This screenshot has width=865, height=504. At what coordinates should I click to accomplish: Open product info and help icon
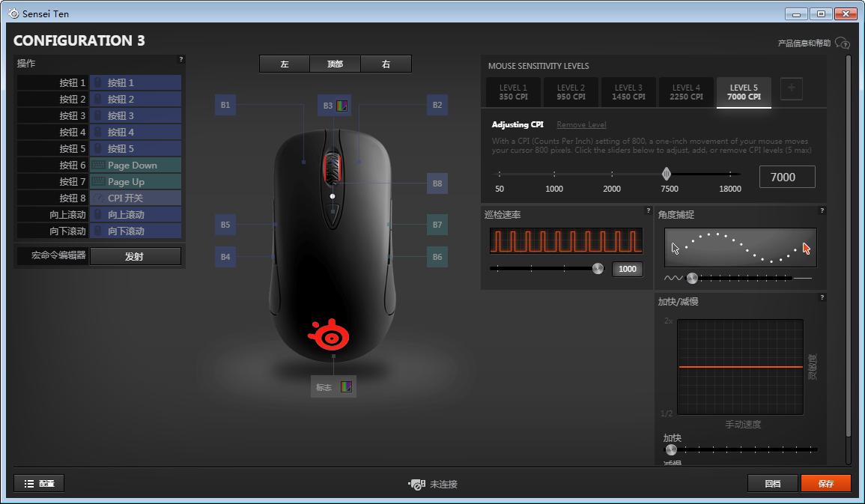click(x=842, y=43)
